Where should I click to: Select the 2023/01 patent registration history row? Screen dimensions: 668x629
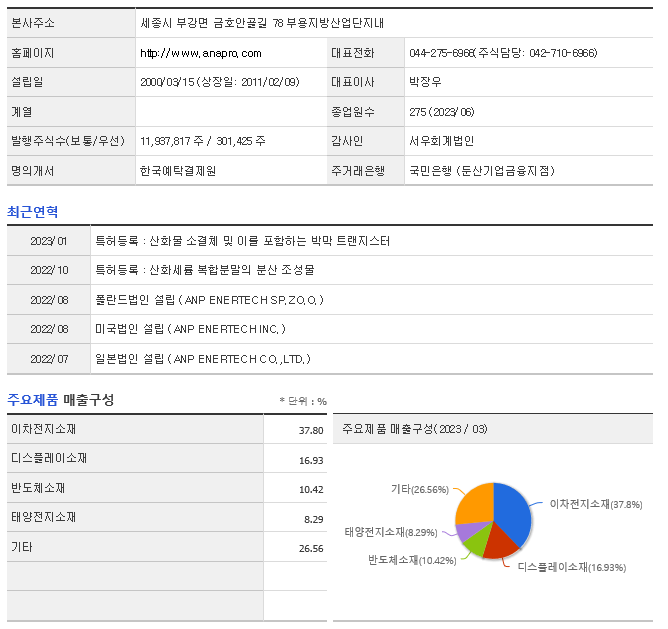330,241
